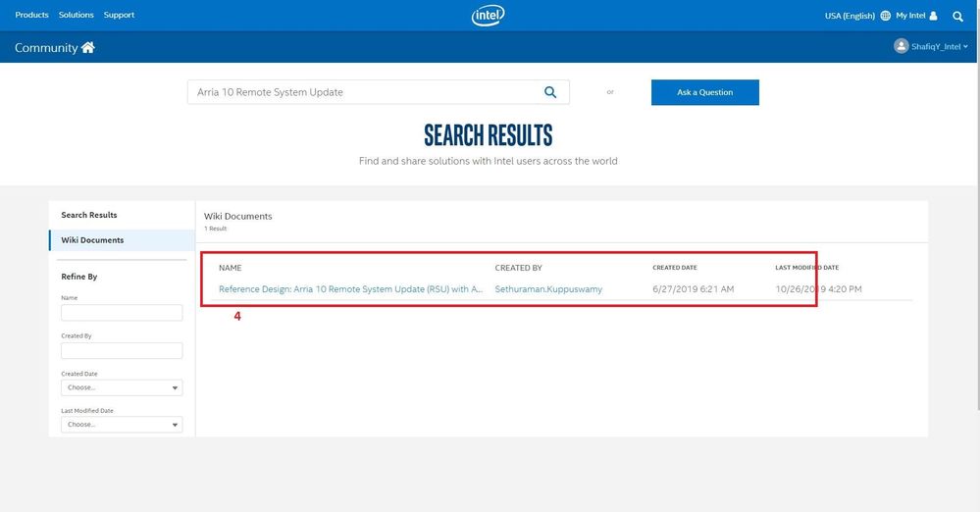
Task: Click the NAME column header
Action: pyautogui.click(x=230, y=268)
